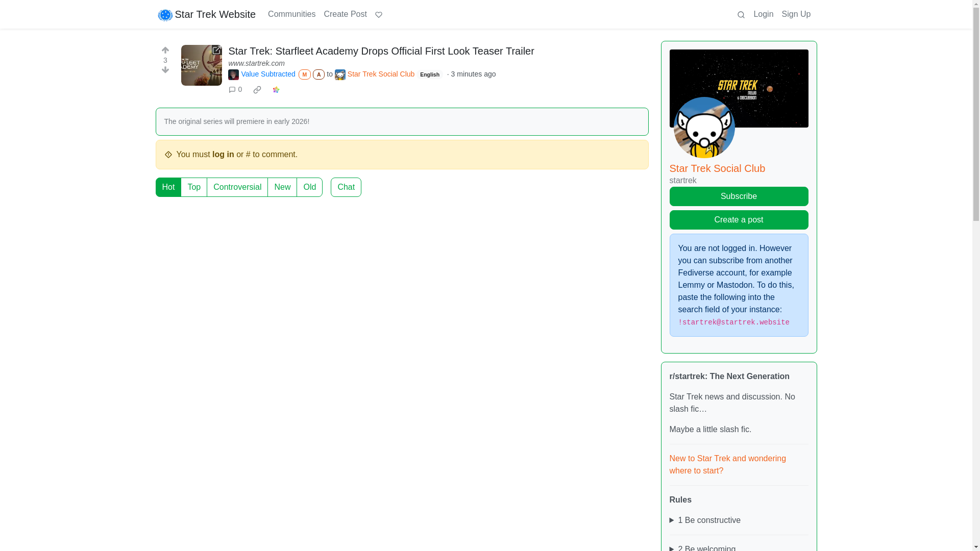
Task: Switch to Chat view
Action: pos(346,187)
